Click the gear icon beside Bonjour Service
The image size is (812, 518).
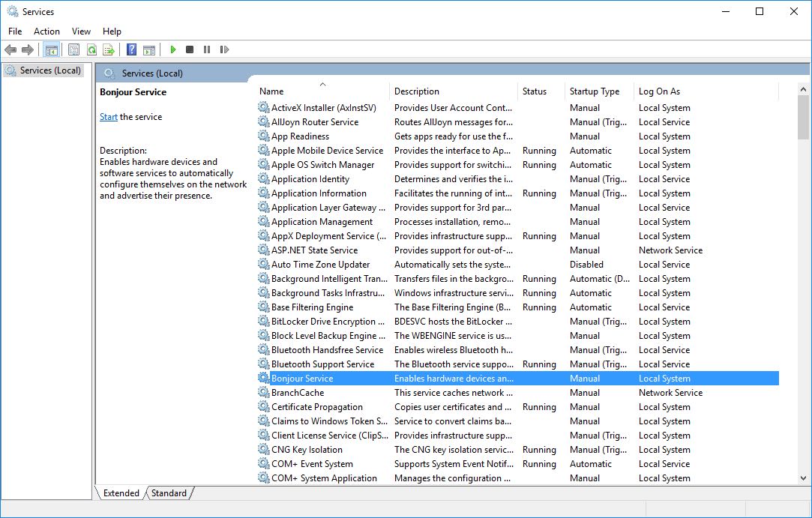tap(264, 378)
